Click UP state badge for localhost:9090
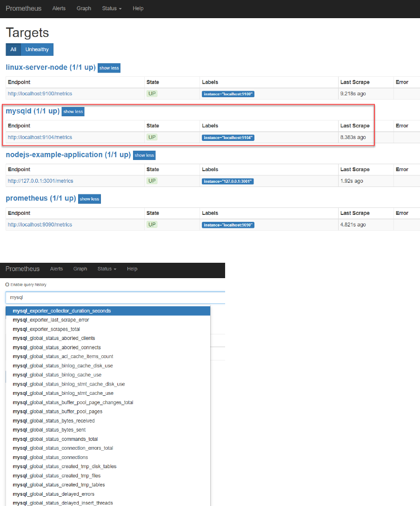 152,225
